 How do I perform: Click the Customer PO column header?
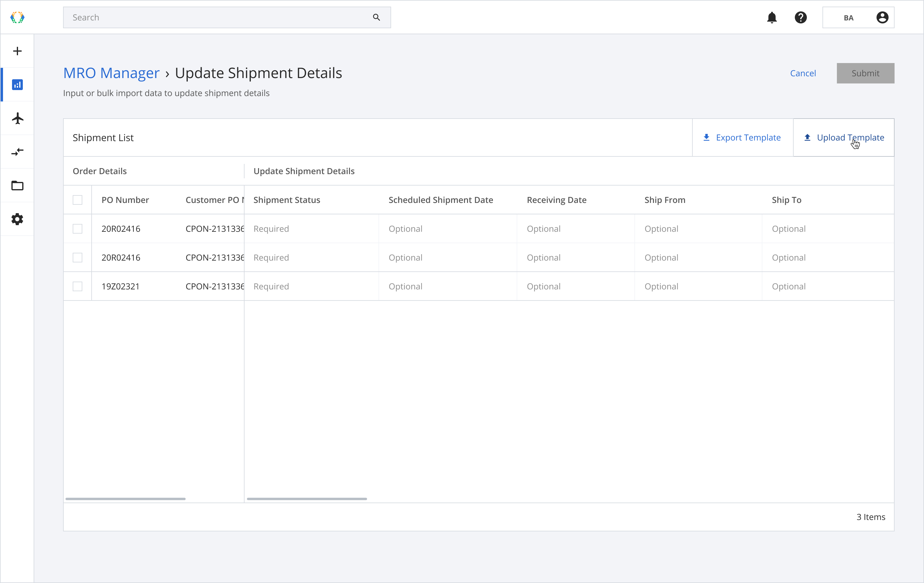point(215,200)
